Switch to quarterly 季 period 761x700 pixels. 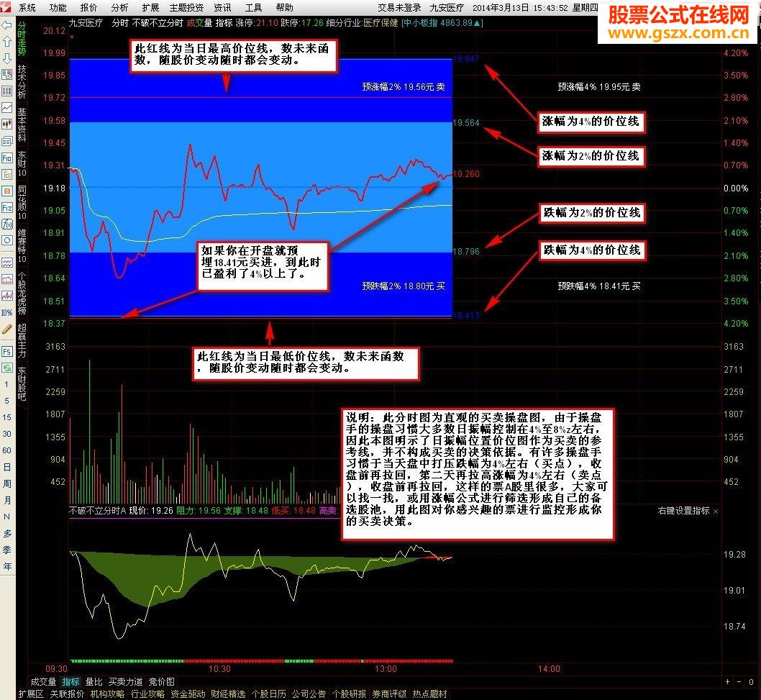coord(6,550)
